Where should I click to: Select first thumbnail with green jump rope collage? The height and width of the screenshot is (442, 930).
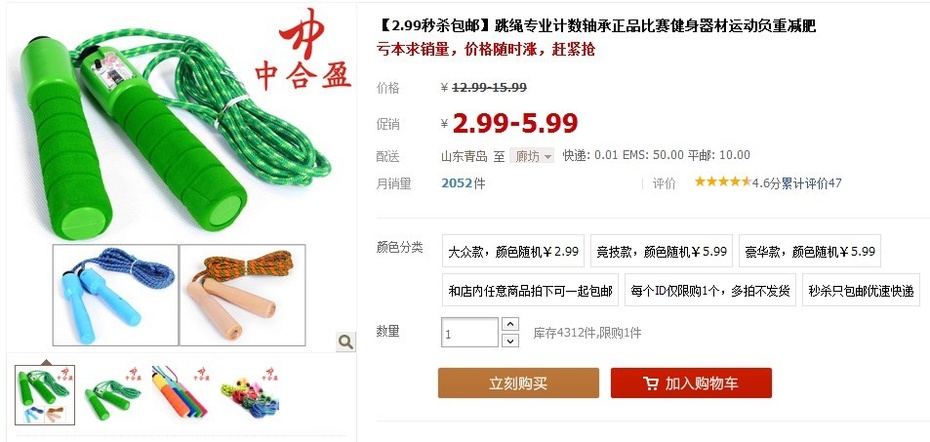tap(45, 394)
